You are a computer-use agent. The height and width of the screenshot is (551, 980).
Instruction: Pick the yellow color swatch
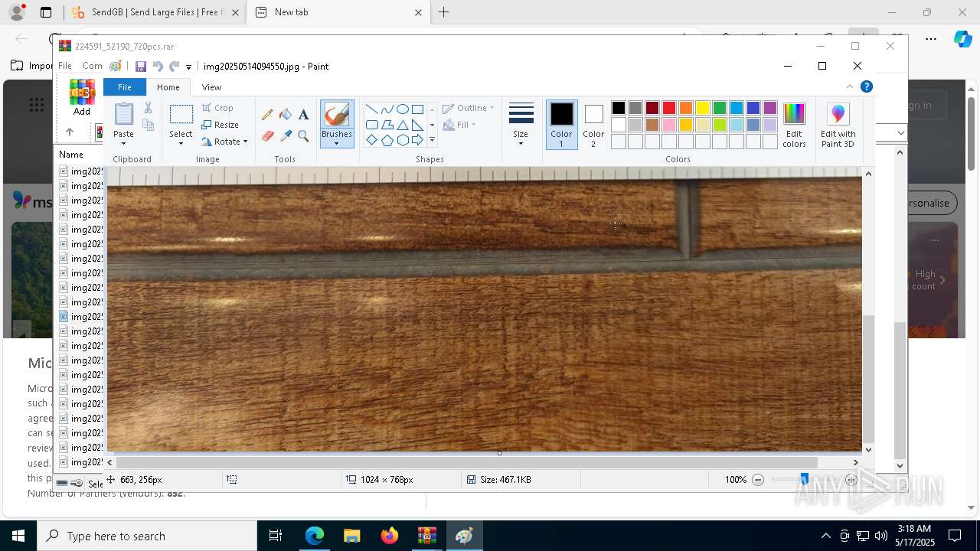coord(703,108)
